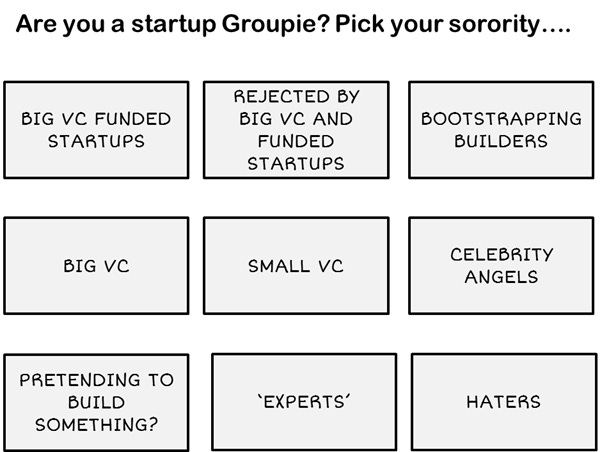Click the word BUILDERS in top-right box
The height and width of the screenshot is (452, 602).
point(501,141)
